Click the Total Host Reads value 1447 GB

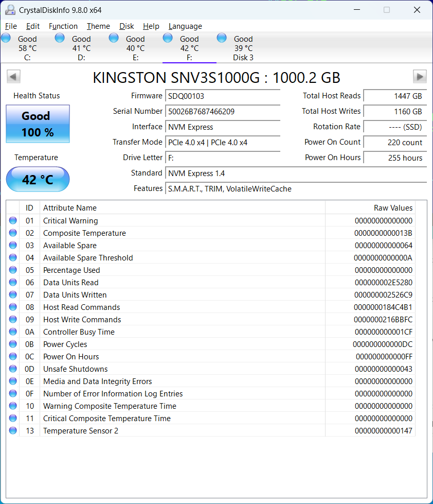point(395,96)
